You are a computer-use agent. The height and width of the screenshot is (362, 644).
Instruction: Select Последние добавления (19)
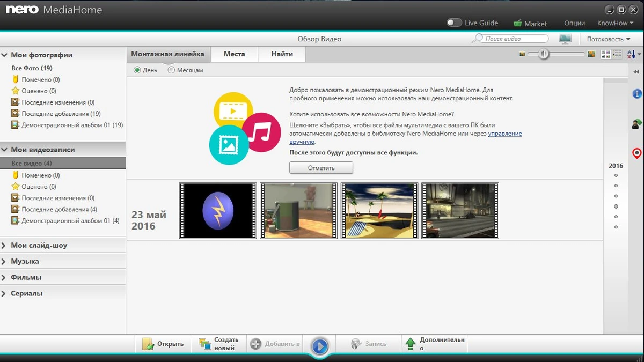point(56,113)
